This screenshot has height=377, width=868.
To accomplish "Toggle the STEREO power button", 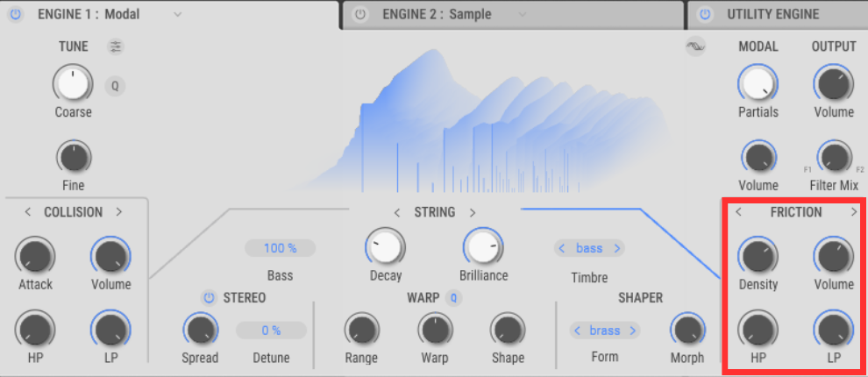I will [209, 298].
